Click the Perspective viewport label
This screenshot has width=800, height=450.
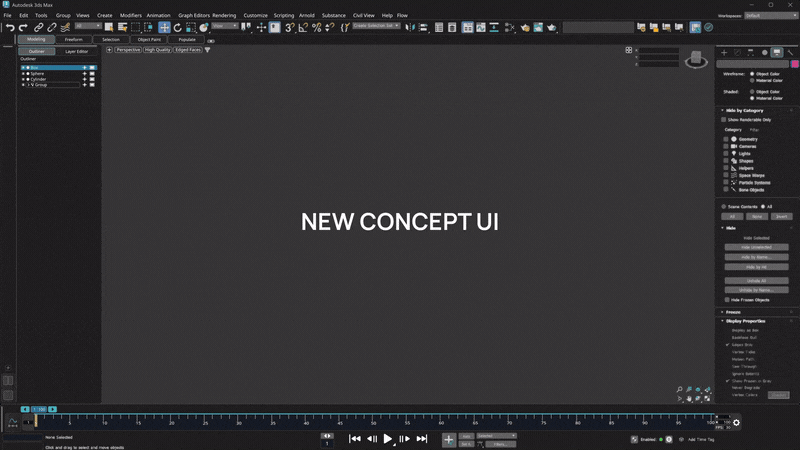click(x=128, y=50)
